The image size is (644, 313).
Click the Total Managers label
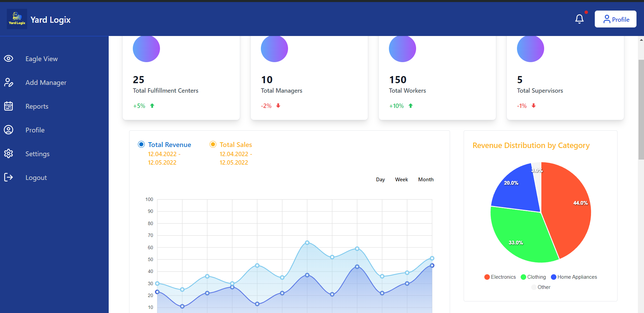[x=282, y=91]
